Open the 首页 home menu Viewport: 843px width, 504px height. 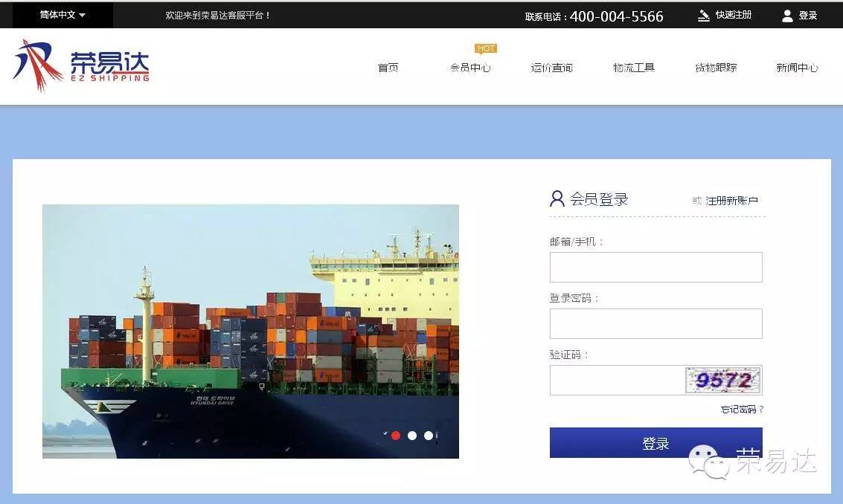coord(388,68)
